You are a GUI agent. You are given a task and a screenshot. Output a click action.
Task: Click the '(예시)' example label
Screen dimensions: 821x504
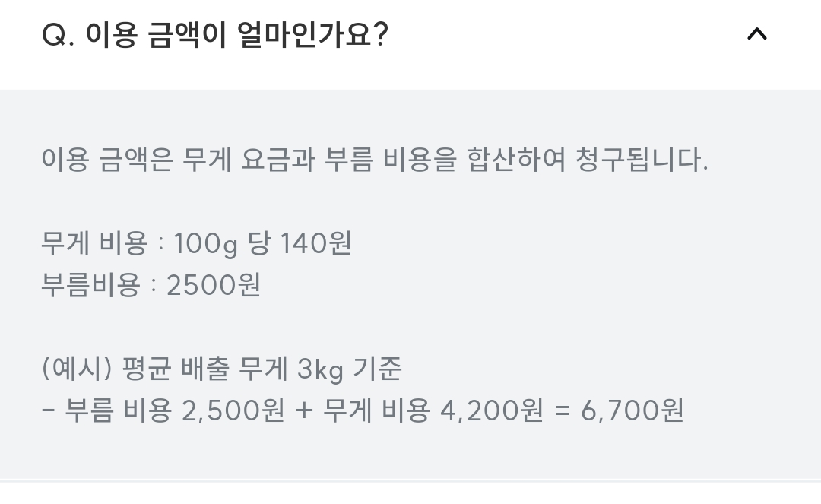click(76, 369)
